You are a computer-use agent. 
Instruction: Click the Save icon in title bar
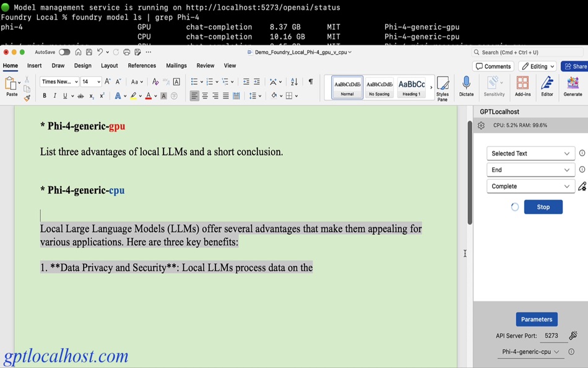(x=89, y=52)
